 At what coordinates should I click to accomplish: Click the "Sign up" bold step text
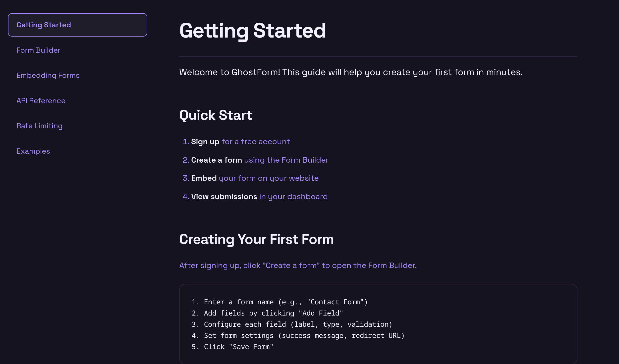205,142
